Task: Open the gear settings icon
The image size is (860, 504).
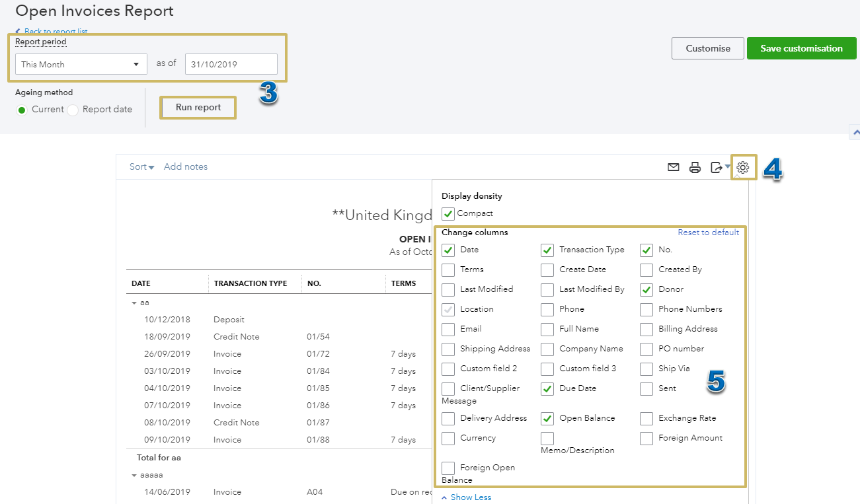Action: pos(742,167)
